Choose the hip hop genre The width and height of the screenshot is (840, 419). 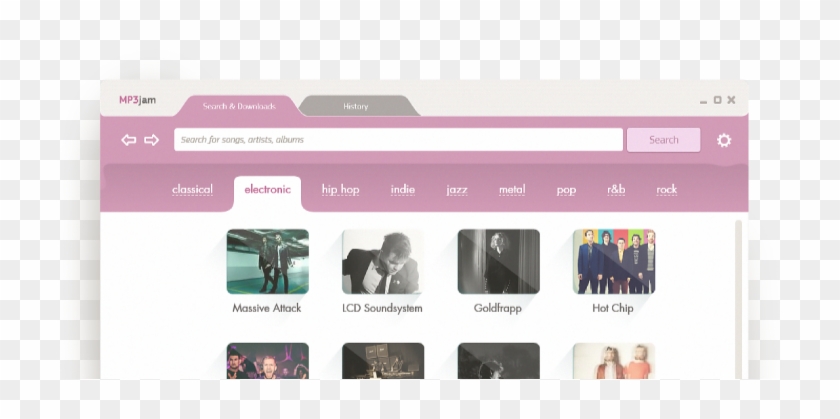pyautogui.click(x=340, y=190)
